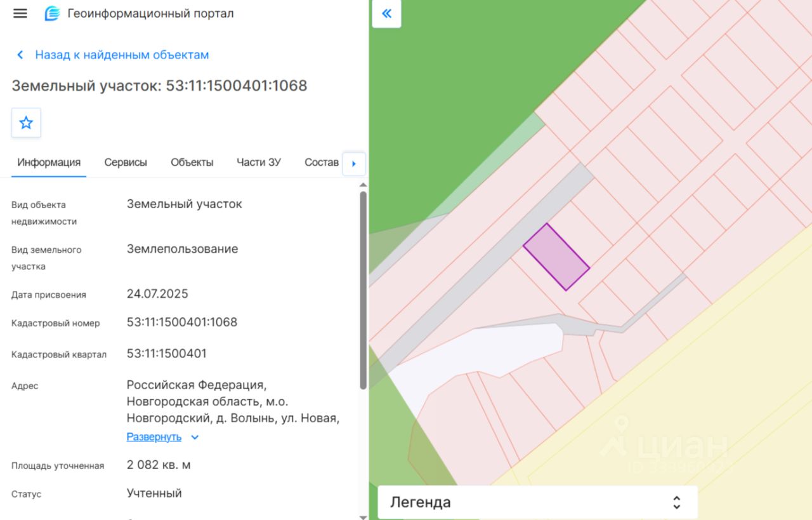Add parcel to favorites with star icon
Screen dimensions: 812x520
(26, 123)
